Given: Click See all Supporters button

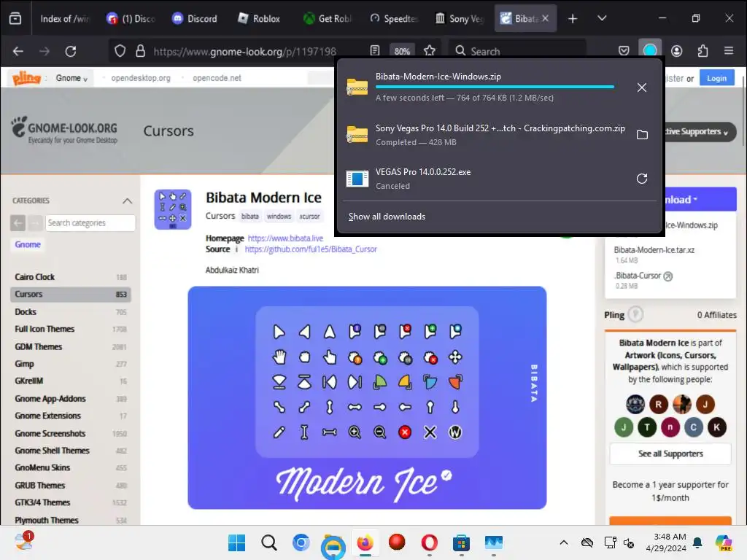Looking at the screenshot, I should 670,454.
